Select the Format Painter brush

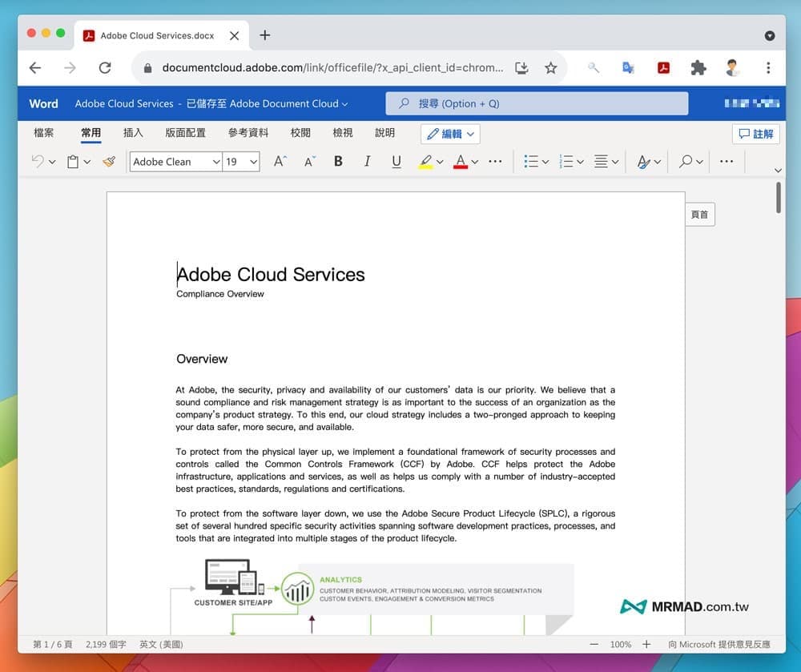point(109,161)
